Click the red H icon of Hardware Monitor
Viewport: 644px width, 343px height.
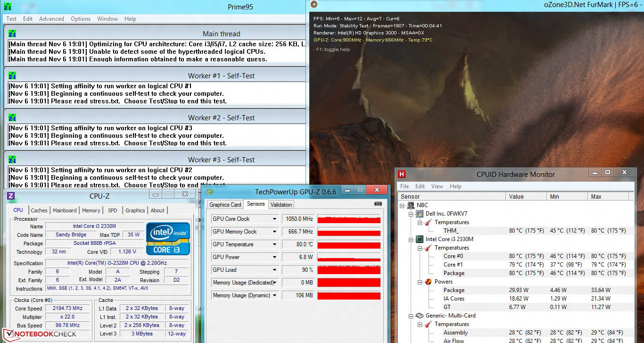coord(402,175)
